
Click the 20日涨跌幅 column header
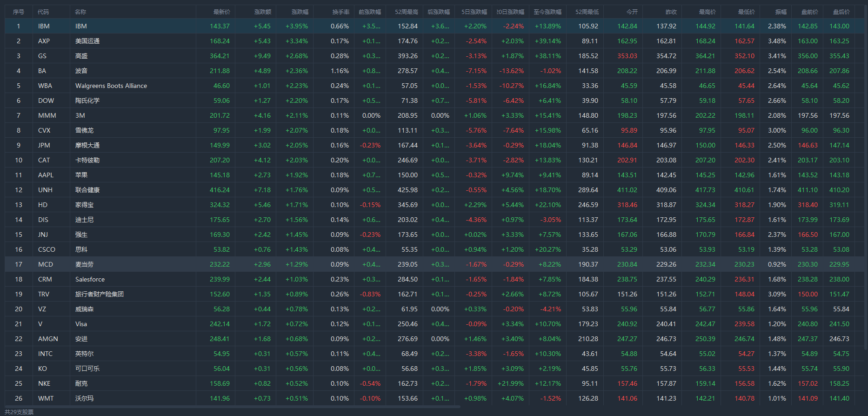point(510,12)
